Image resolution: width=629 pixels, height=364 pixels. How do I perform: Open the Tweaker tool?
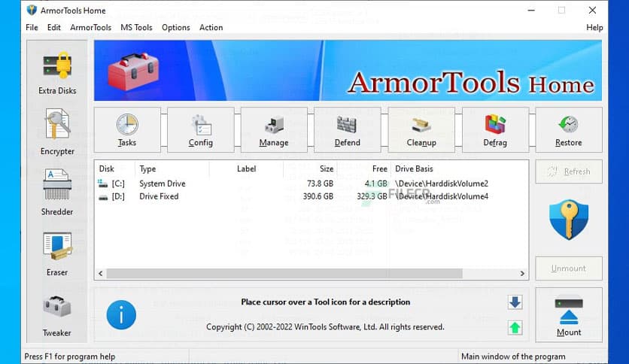click(x=57, y=316)
